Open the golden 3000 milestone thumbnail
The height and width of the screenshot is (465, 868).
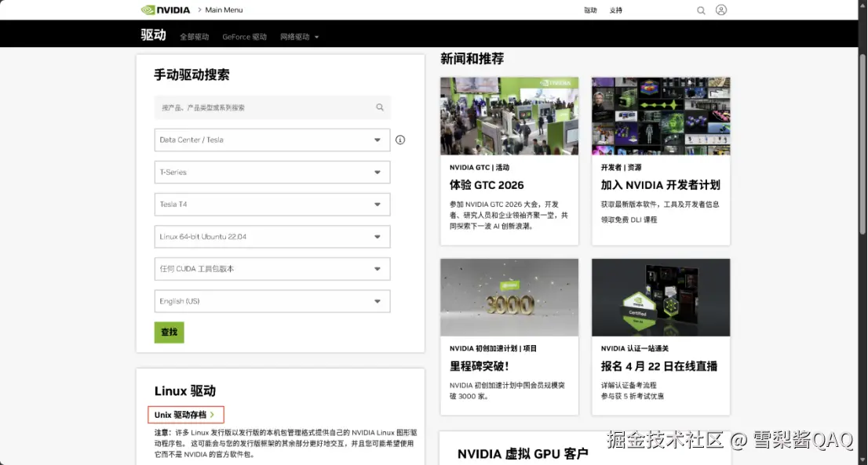coord(509,297)
